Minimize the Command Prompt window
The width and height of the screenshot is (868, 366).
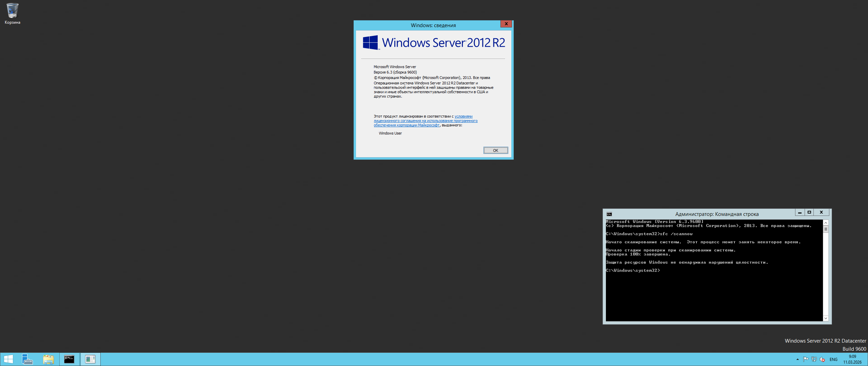(x=800, y=212)
